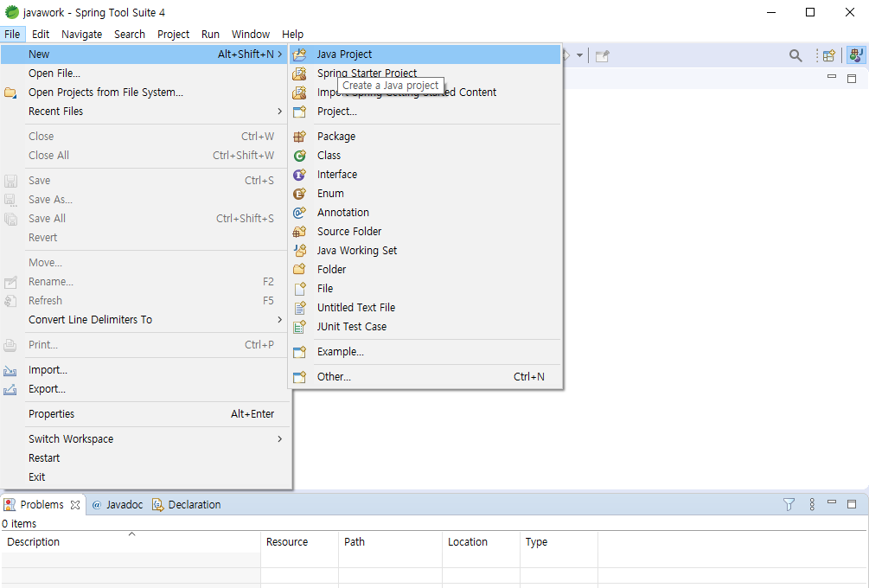869x588 pixels.
Task: Open the Edit menu
Action: (41, 35)
